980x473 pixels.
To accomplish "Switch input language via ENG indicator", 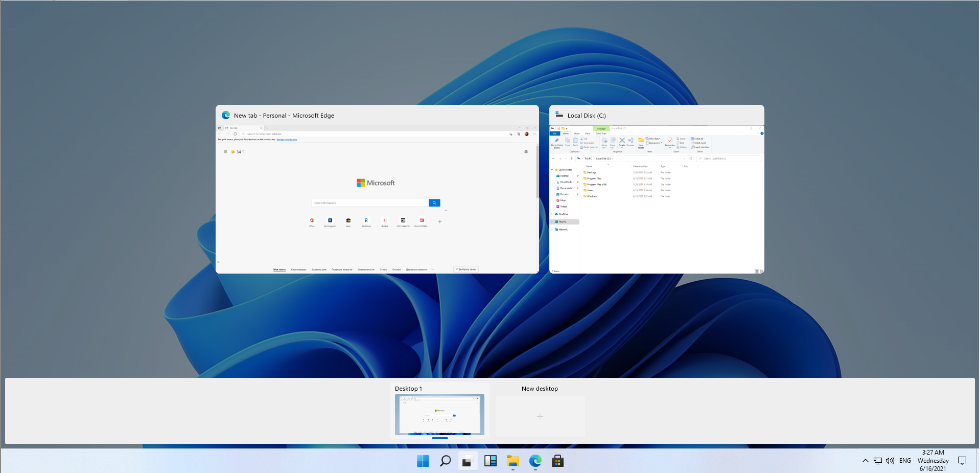I will [x=905, y=461].
